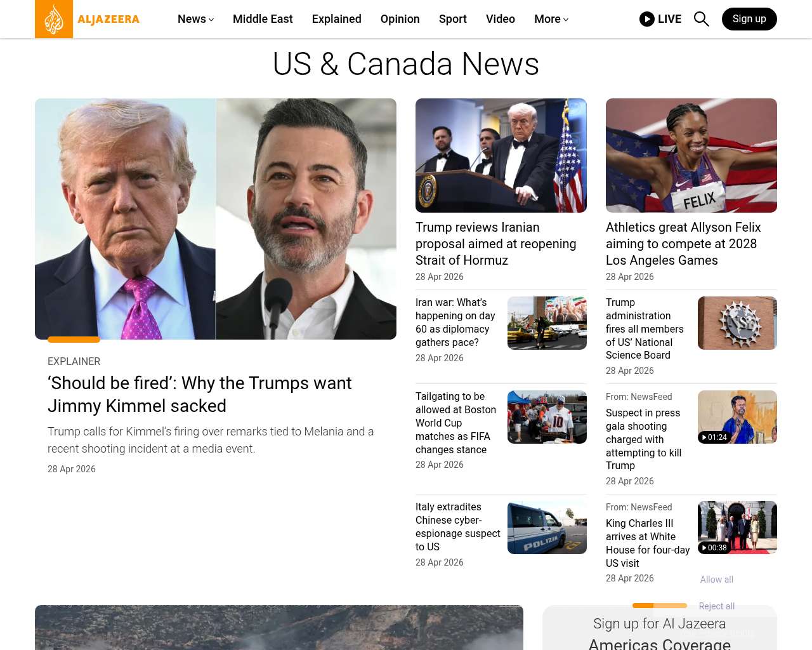Click the Allow all cookies button
Image resolution: width=812 pixels, height=650 pixels.
point(717,580)
